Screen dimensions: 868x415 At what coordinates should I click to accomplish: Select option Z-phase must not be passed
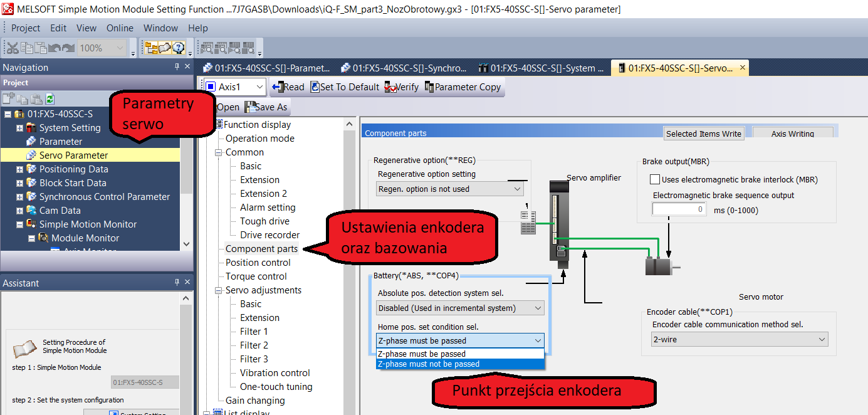click(460, 364)
